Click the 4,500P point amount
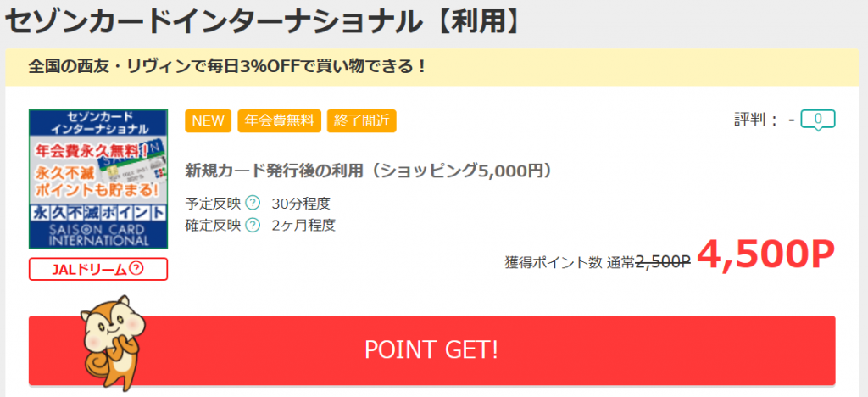The image size is (868, 397). tap(765, 256)
